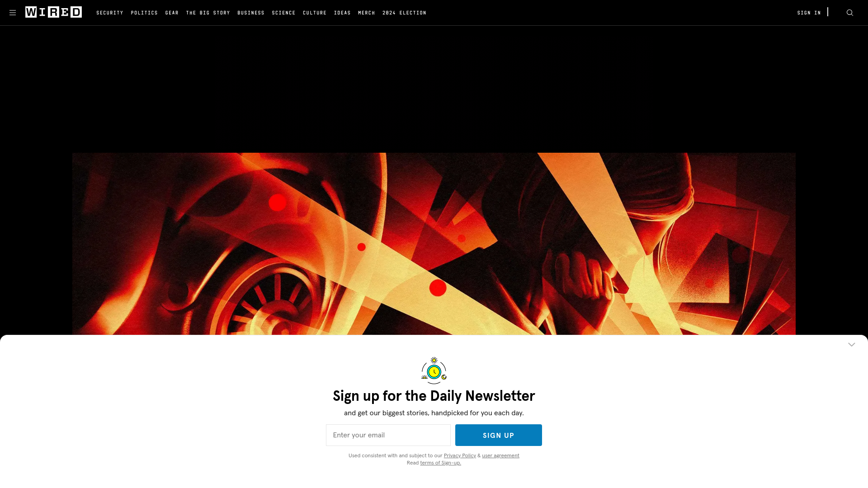The image size is (868, 488).
Task: Click the 2024 ELECTION nav item
Action: (x=404, y=13)
